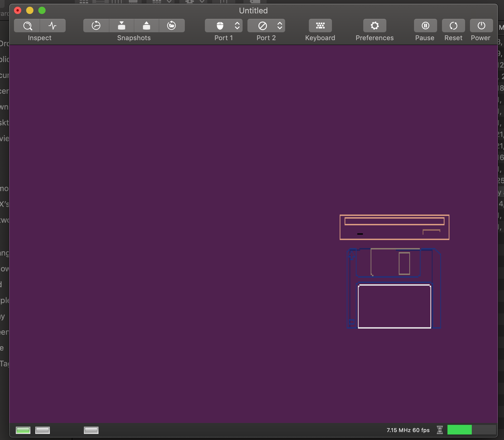
Task: Open the activity monitor waveform icon
Action: 53,26
